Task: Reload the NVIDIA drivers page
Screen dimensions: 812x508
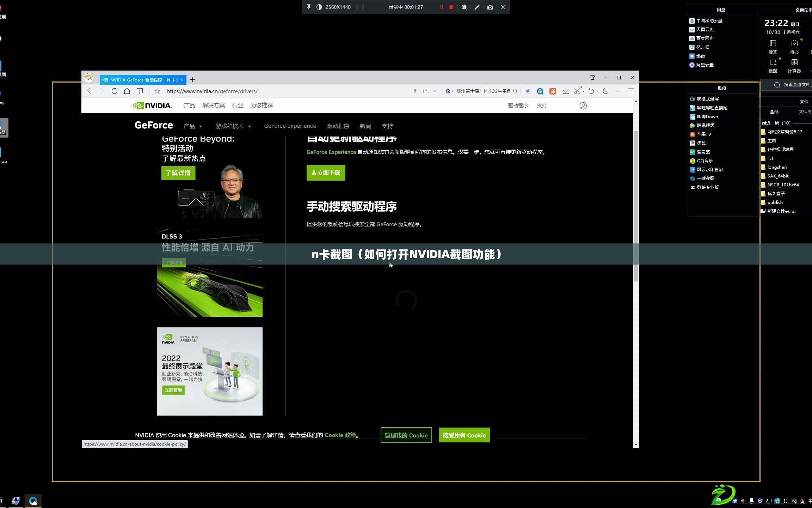Action: [114, 91]
